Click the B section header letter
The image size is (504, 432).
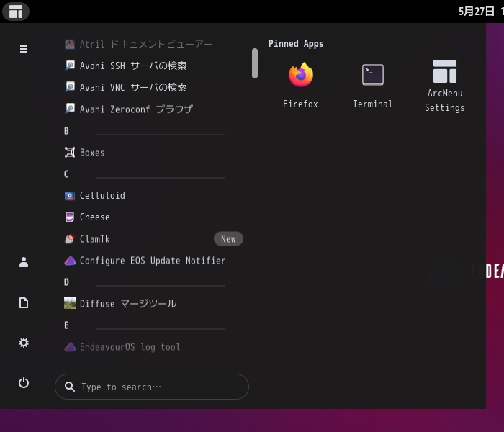(x=66, y=131)
